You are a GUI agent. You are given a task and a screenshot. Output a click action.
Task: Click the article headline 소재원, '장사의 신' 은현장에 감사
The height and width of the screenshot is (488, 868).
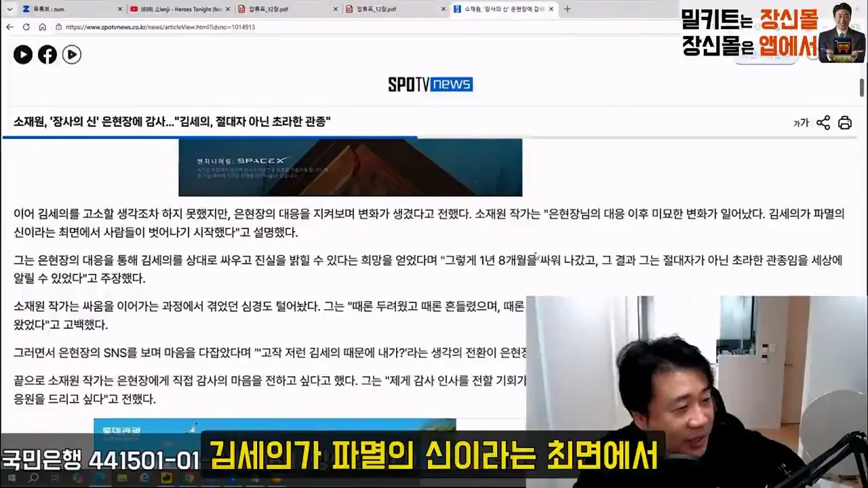pyautogui.click(x=172, y=122)
